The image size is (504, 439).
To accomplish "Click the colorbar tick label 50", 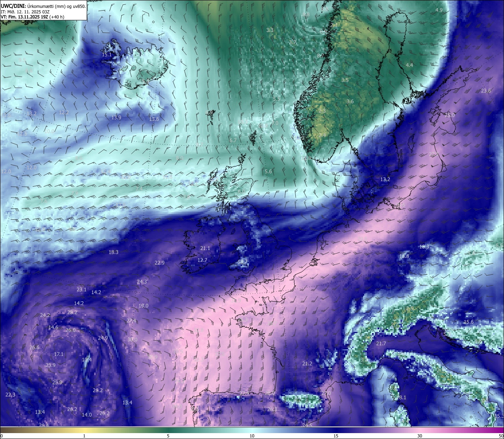I will [501, 436].
